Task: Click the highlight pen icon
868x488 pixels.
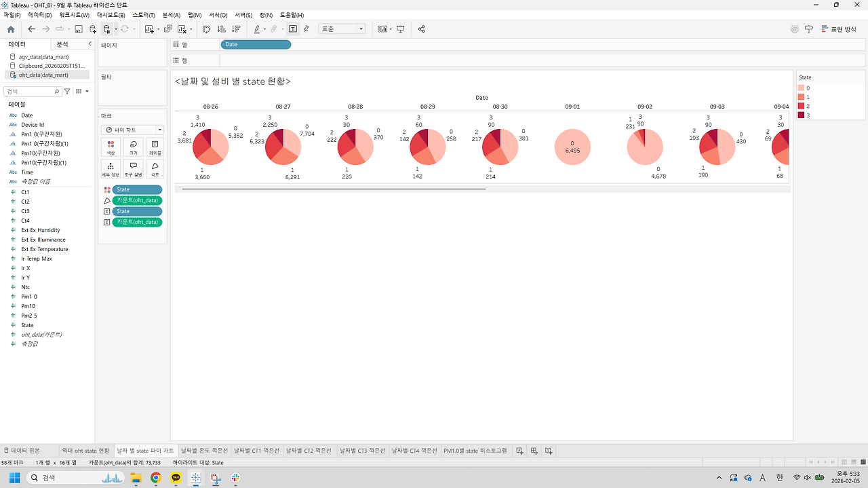Action: click(257, 29)
